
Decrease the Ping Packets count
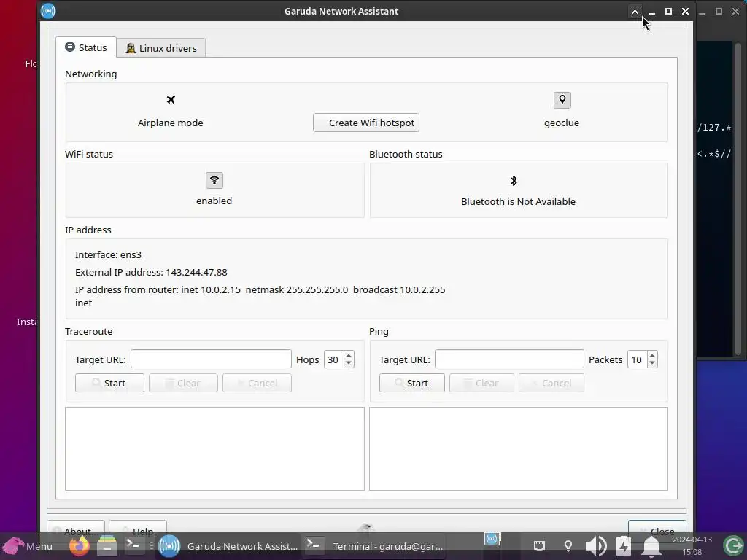[x=652, y=363]
